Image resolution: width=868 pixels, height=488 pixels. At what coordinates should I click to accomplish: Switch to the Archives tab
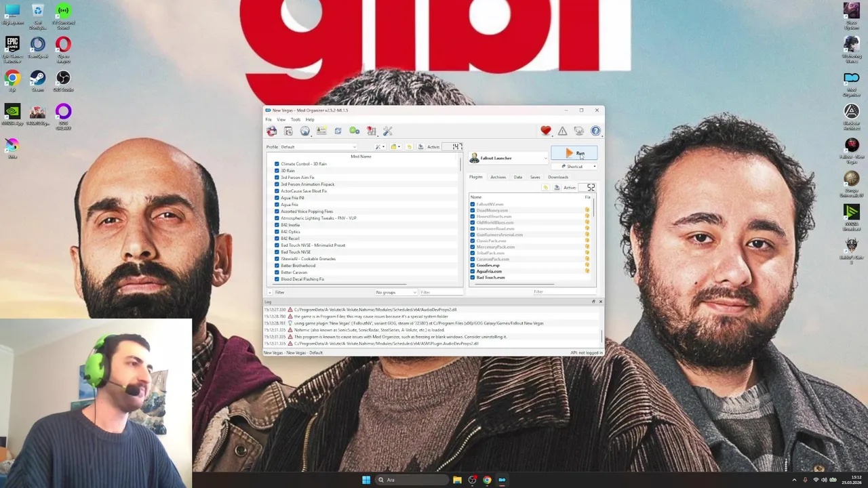tap(498, 178)
